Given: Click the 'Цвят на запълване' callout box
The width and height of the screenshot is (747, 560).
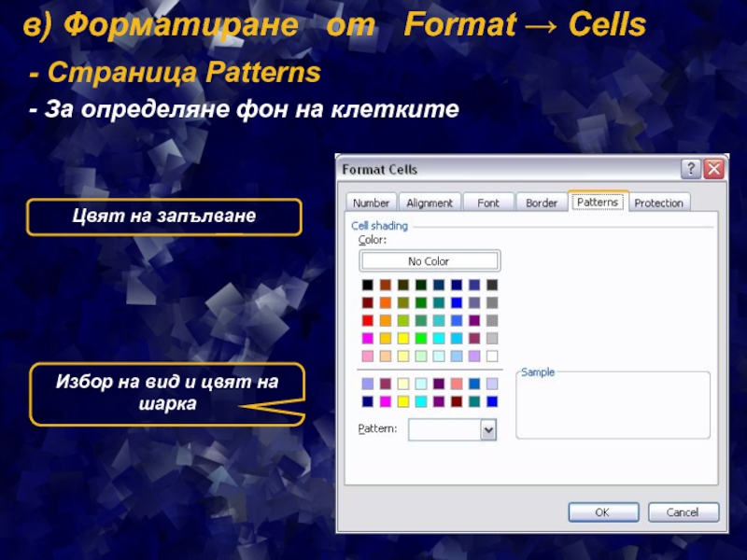Looking at the screenshot, I should [x=164, y=217].
